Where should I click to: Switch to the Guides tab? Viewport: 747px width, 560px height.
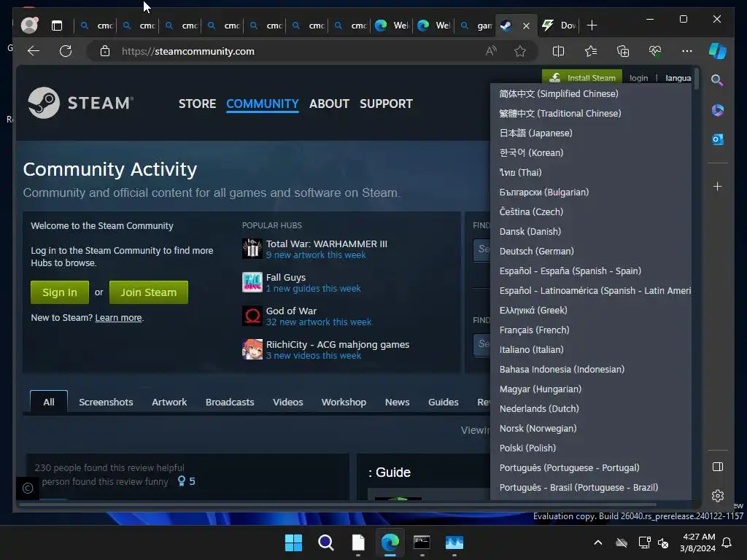pyautogui.click(x=443, y=402)
